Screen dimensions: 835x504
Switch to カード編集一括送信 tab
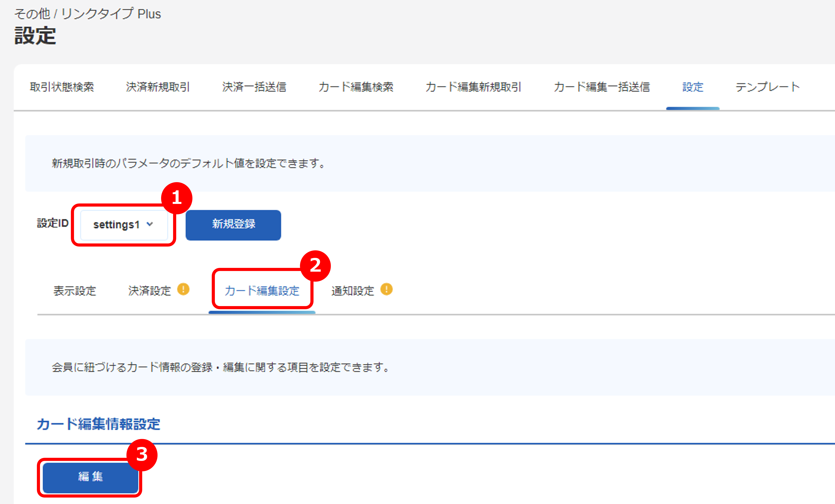601,87
